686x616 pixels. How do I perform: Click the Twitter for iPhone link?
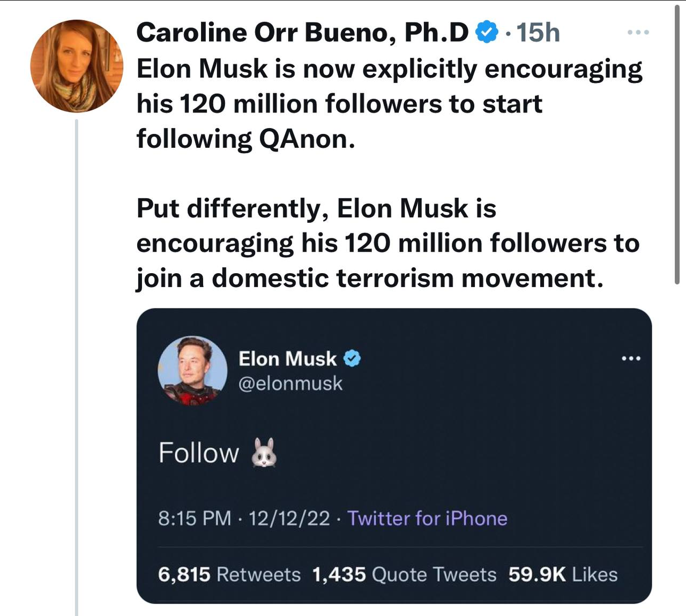(x=427, y=519)
